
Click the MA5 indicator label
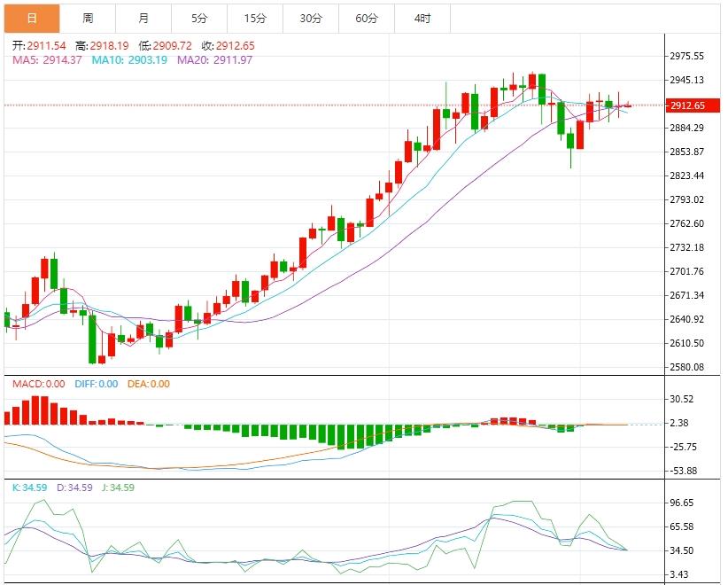(x=47, y=59)
